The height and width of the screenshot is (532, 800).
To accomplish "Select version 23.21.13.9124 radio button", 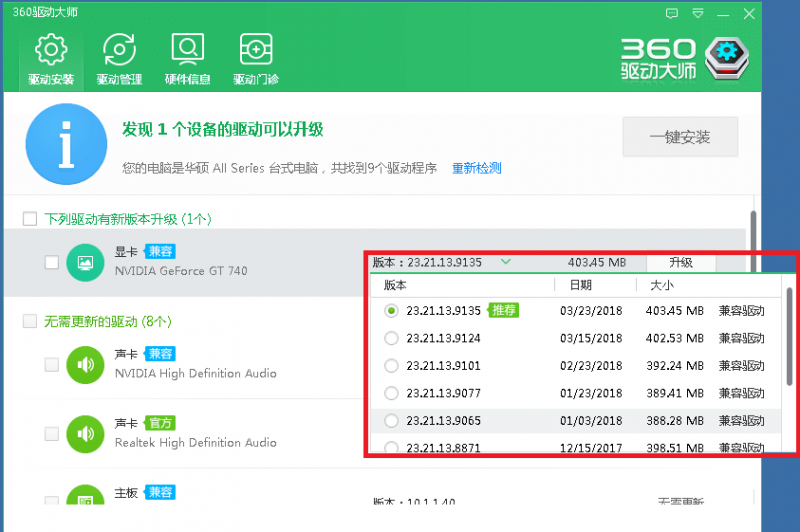I will click(x=391, y=338).
